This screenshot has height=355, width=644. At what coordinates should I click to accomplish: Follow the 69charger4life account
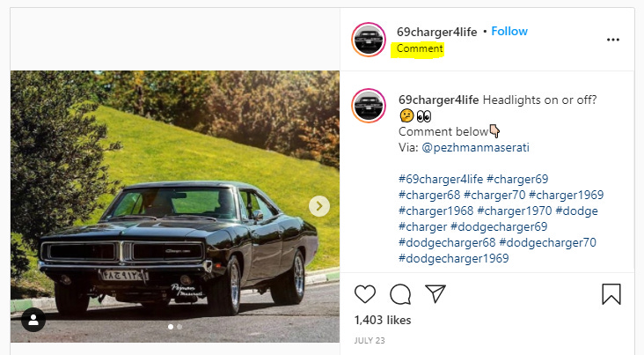pos(509,31)
